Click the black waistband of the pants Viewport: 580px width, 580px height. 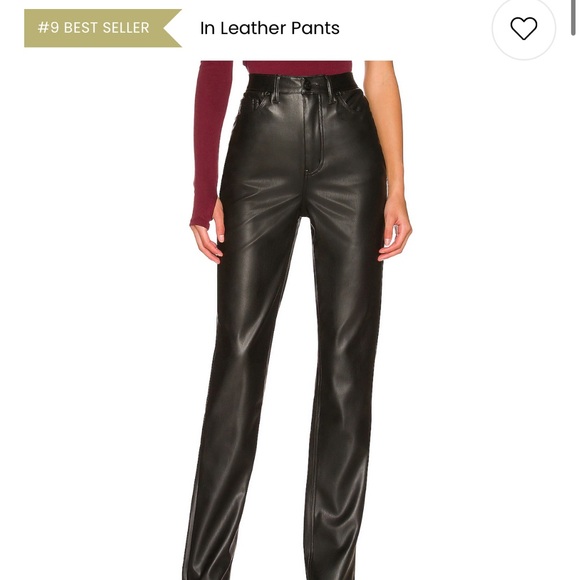tap(305, 84)
